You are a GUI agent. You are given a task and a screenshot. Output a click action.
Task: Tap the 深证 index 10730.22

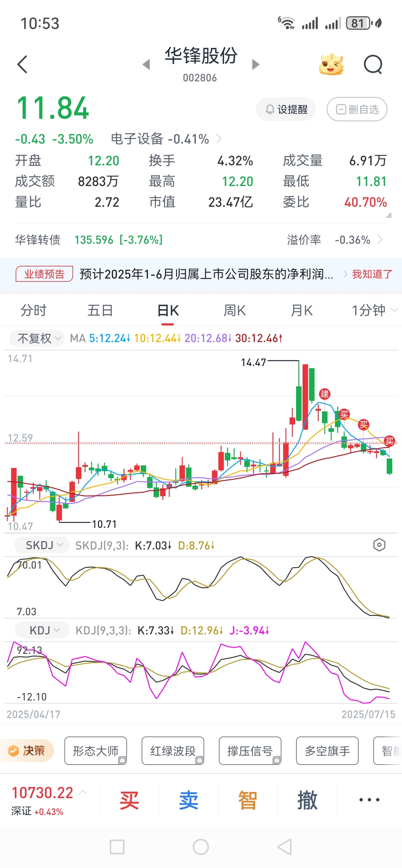point(42,793)
